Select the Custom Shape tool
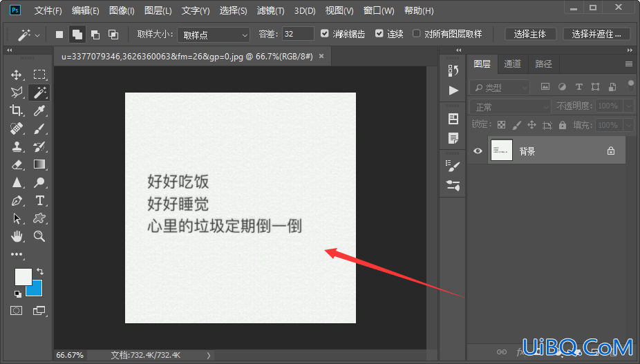Image resolution: width=640 pixels, height=364 pixels. [39, 218]
